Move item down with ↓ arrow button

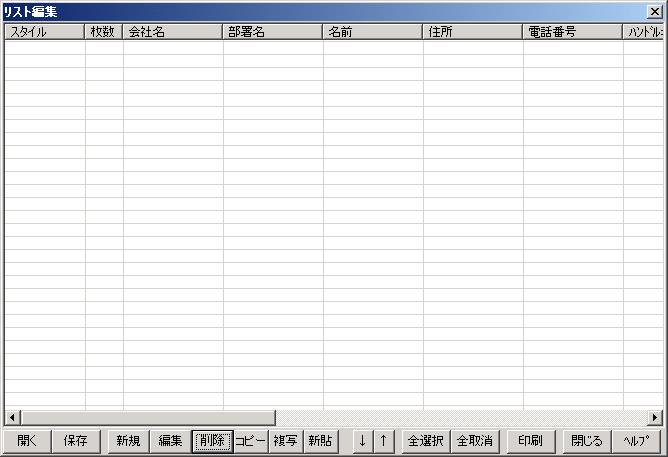pyautogui.click(x=362, y=441)
